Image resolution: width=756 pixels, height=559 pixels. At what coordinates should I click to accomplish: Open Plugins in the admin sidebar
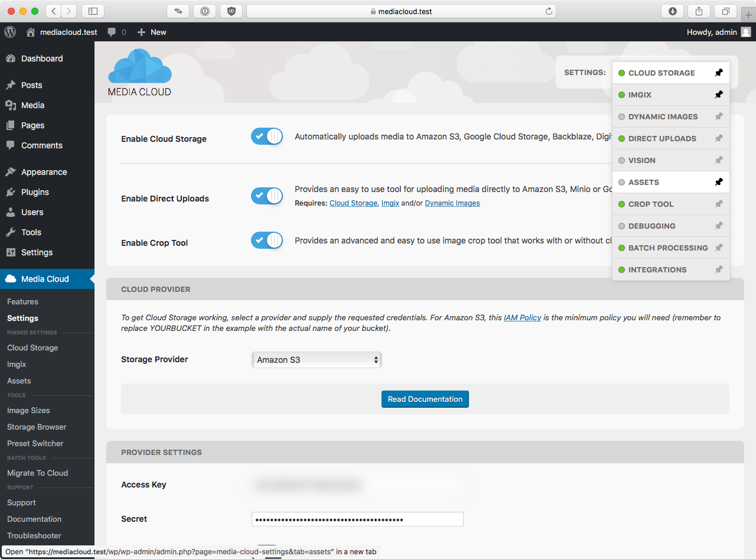click(x=35, y=192)
